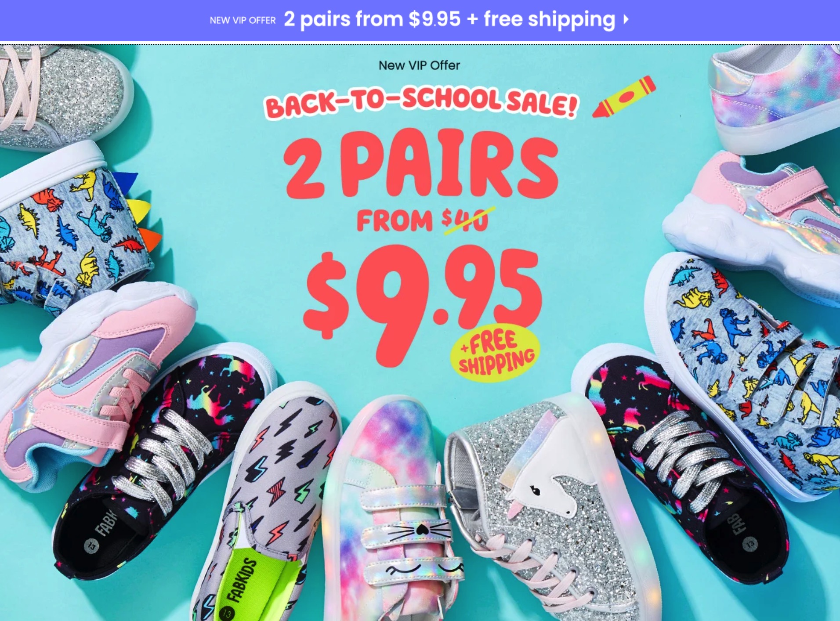Open the New VIP Offer top banner link
The height and width of the screenshot is (621, 840).
420,20
